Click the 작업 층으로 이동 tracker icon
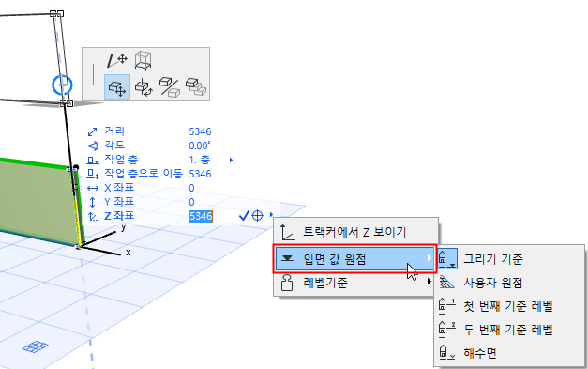The image size is (588, 369). (93, 175)
